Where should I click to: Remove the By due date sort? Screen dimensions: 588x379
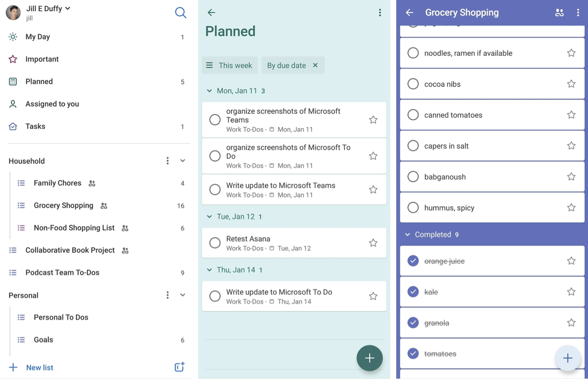pyautogui.click(x=315, y=65)
